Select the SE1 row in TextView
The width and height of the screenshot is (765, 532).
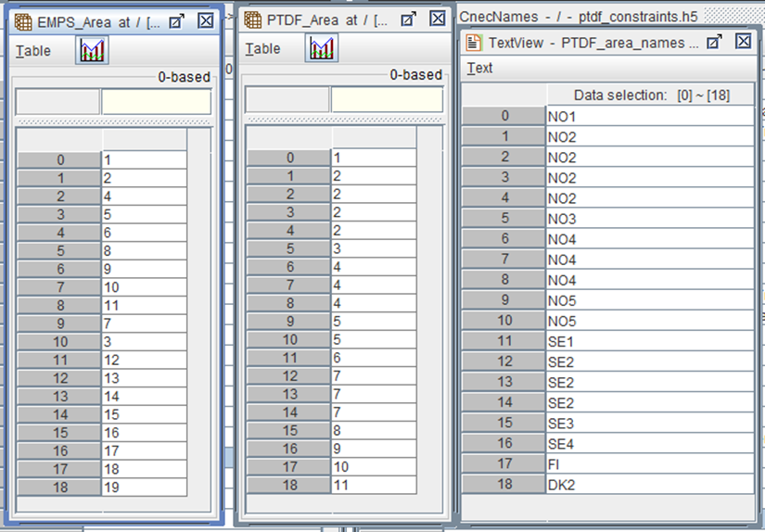point(649,341)
